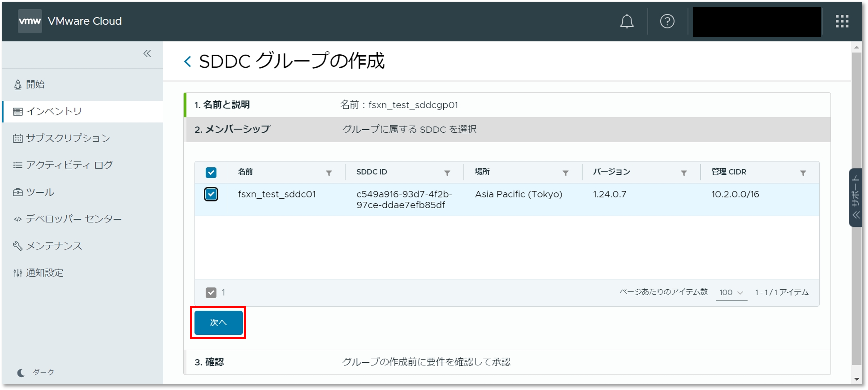Open the help question mark icon
868x390 pixels.
[x=667, y=21]
